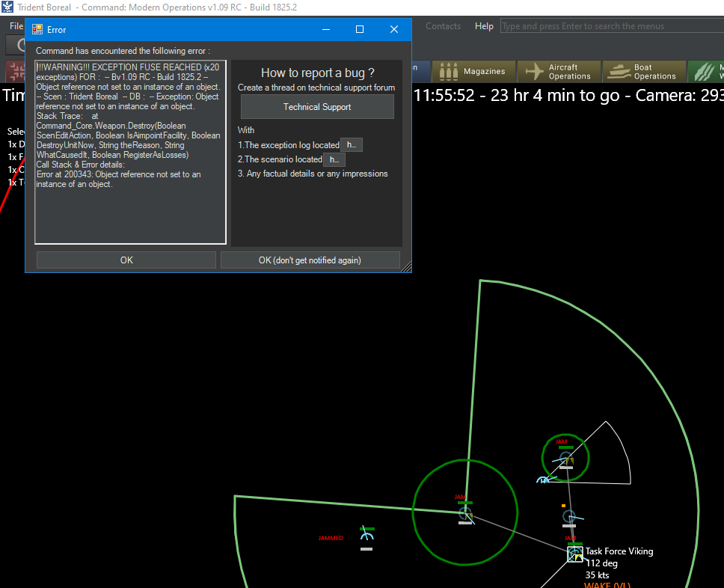The width and height of the screenshot is (724, 588).
Task: Click the Command app icon in the title bar
Action: pos(7,7)
